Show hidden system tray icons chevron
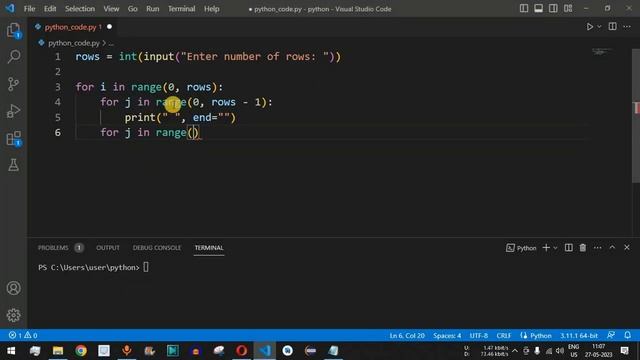Viewport: 640px width, 360px height. (515, 351)
